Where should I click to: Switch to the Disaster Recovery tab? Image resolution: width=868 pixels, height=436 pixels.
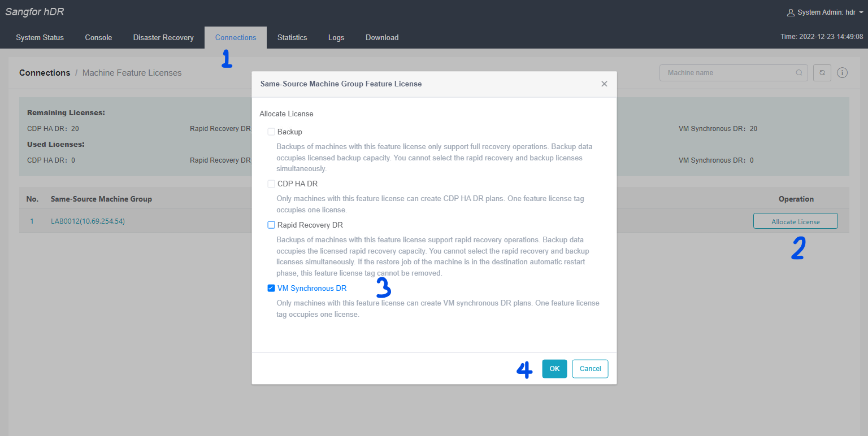[163, 38]
